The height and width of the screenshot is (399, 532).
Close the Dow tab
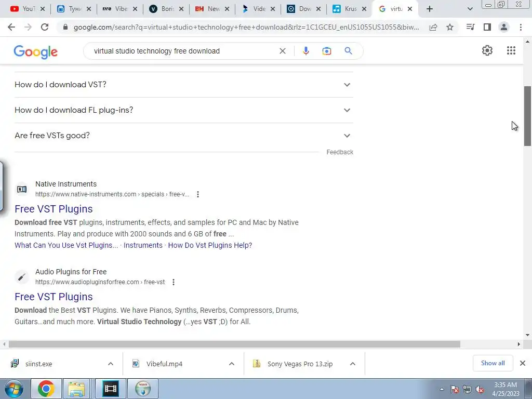(318, 9)
